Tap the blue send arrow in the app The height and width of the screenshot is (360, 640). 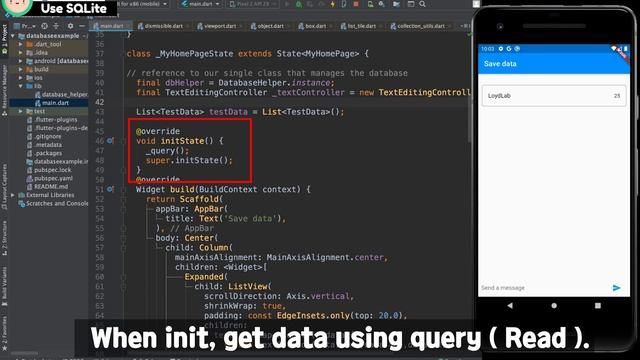[x=616, y=288]
